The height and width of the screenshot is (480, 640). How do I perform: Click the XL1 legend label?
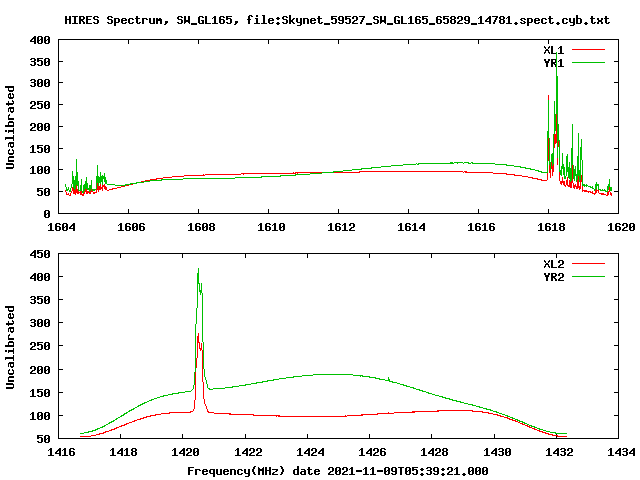click(x=554, y=50)
